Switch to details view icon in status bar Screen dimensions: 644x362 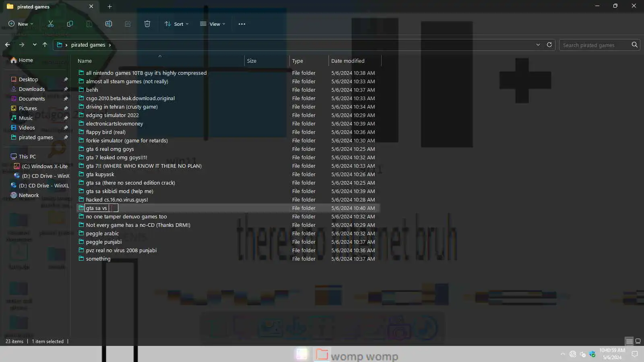[630, 341]
